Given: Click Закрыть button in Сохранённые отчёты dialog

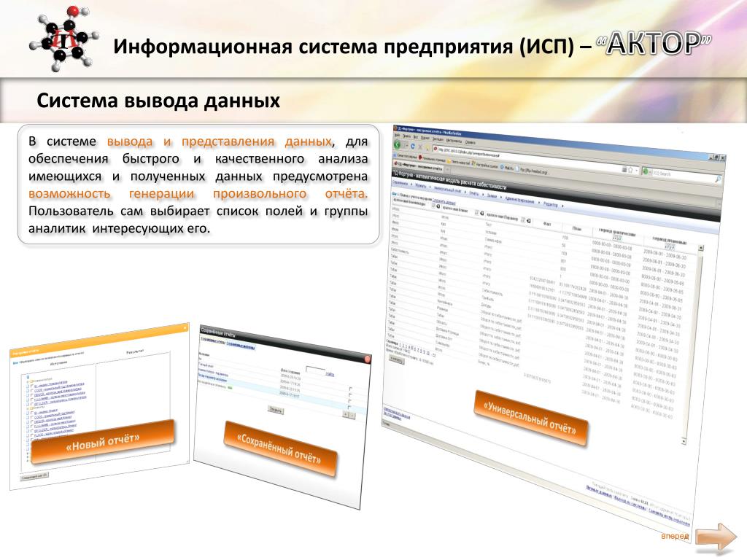Looking at the screenshot, I should tap(276, 410).
